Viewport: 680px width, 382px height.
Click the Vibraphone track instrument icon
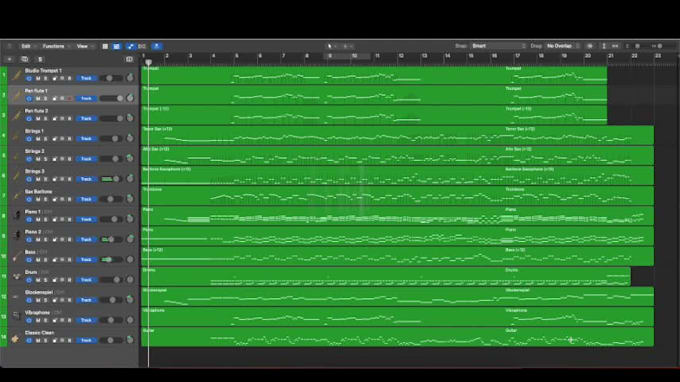click(x=16, y=316)
